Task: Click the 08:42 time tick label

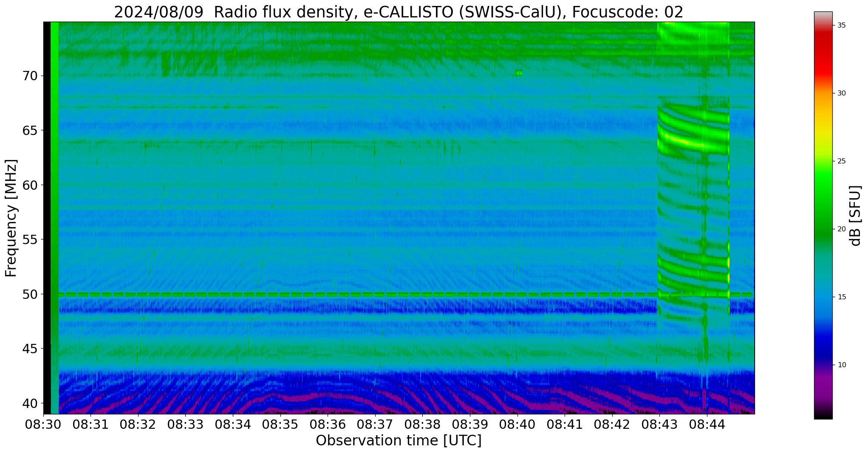Action: pos(612,425)
